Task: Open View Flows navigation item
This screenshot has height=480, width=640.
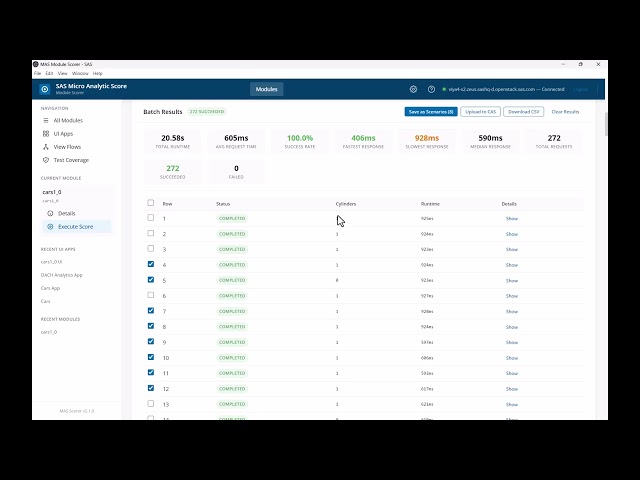Action: (x=67, y=147)
